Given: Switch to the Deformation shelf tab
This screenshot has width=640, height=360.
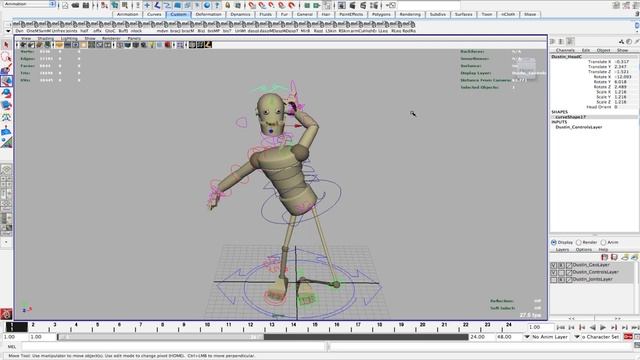Looking at the screenshot, I should (208, 14).
